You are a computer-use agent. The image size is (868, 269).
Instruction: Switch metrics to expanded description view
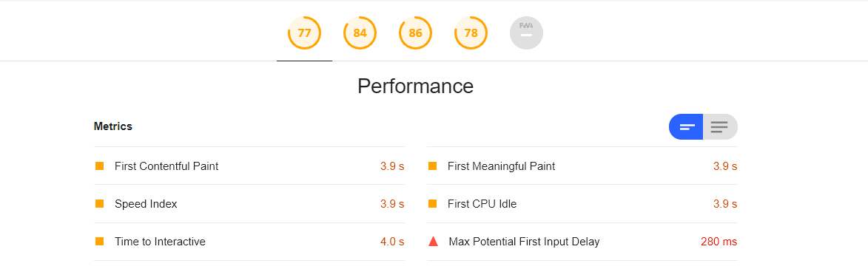pyautogui.click(x=720, y=126)
